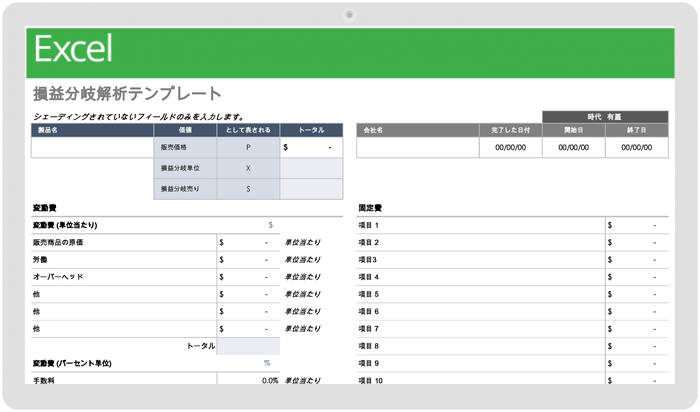Select the 時代 有蓋 header cell
Viewport: 700px width, 412px height.
tap(605, 117)
